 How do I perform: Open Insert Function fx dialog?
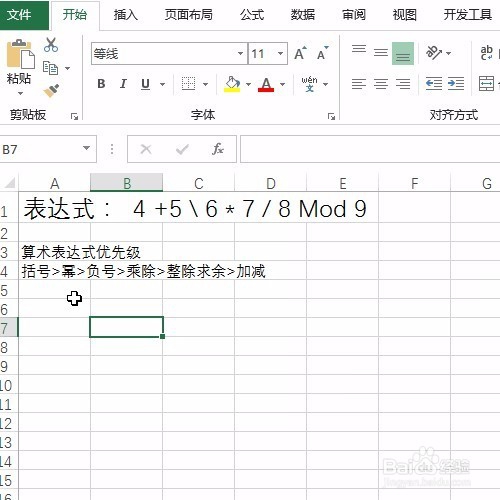click(x=218, y=149)
